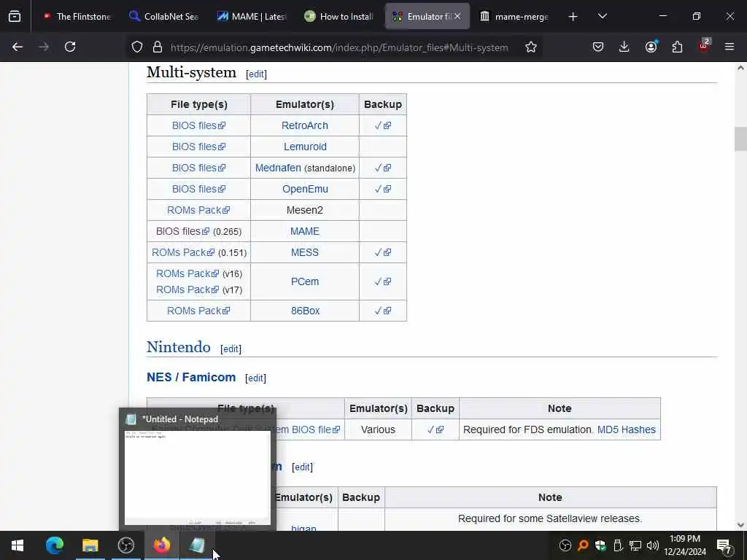This screenshot has height=560, width=747.
Task: Open ROMs Pack link for Mesen2
Action: point(198,210)
